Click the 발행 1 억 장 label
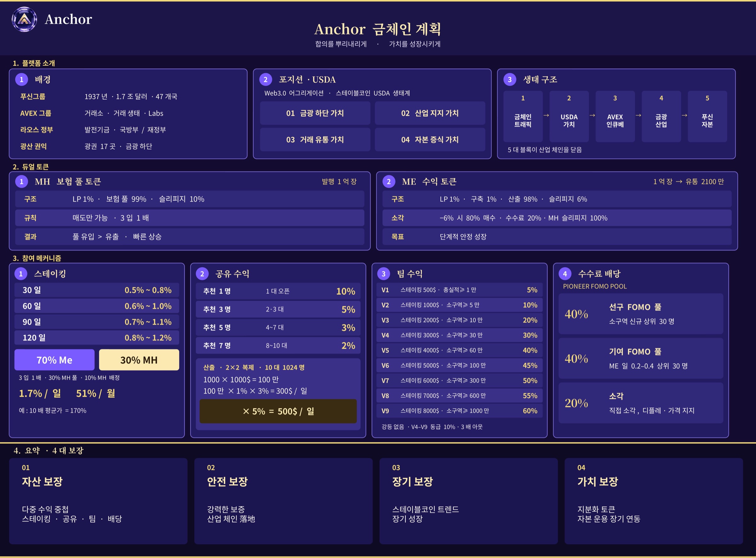The height and width of the screenshot is (558, 756). point(339,182)
